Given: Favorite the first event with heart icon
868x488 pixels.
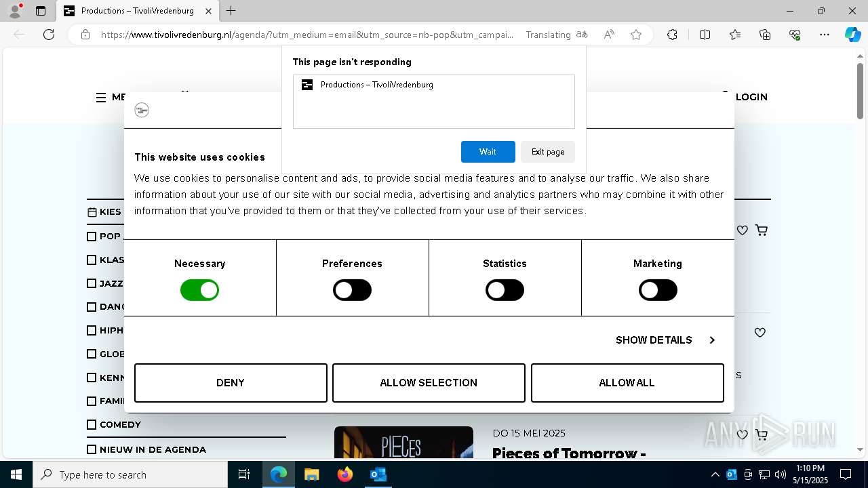Looking at the screenshot, I should tap(743, 230).
